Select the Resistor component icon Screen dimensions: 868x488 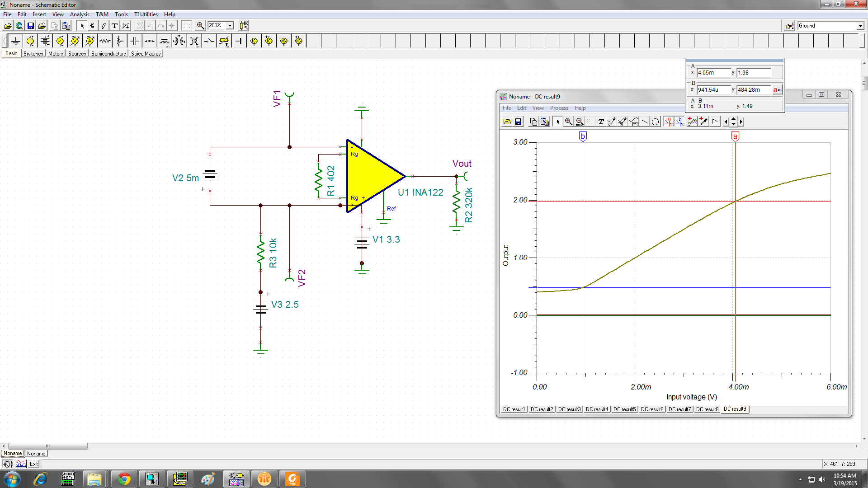point(105,41)
